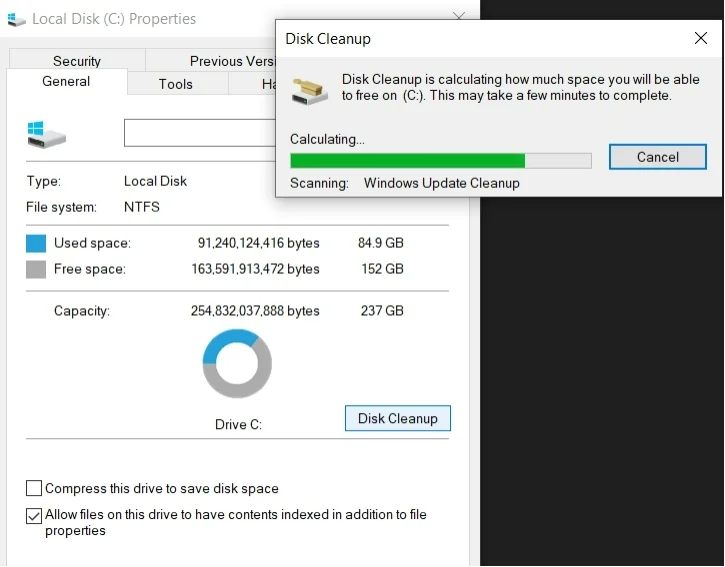Switch to the Security tab
The image size is (725, 567).
77,61
